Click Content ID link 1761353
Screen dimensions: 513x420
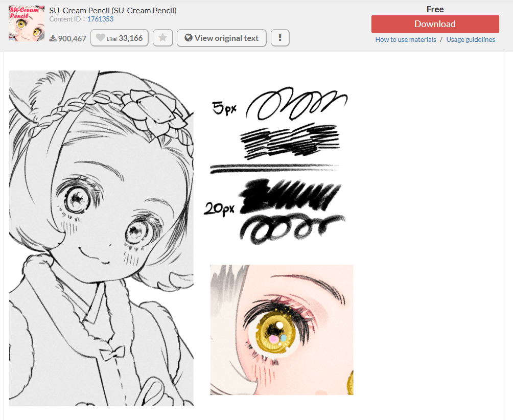click(100, 19)
